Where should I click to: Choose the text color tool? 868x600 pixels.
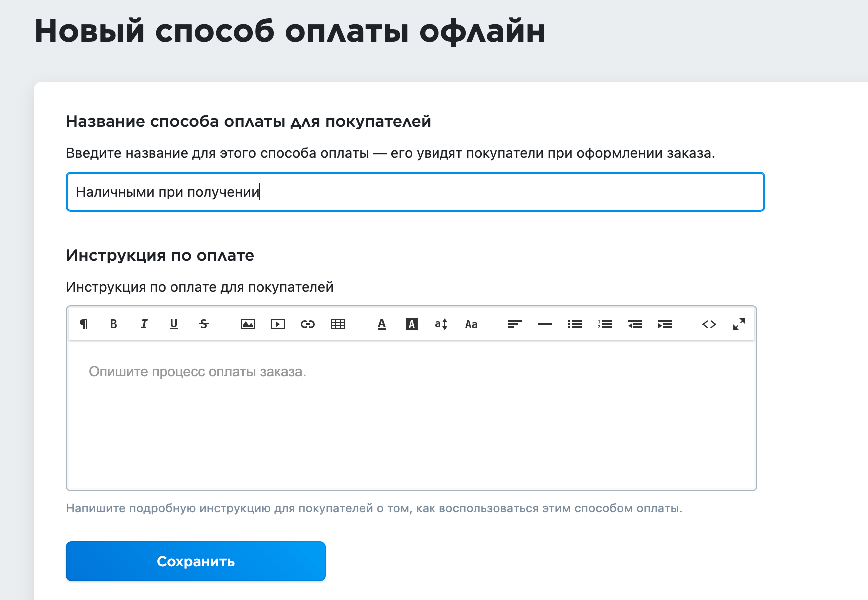[x=382, y=324]
